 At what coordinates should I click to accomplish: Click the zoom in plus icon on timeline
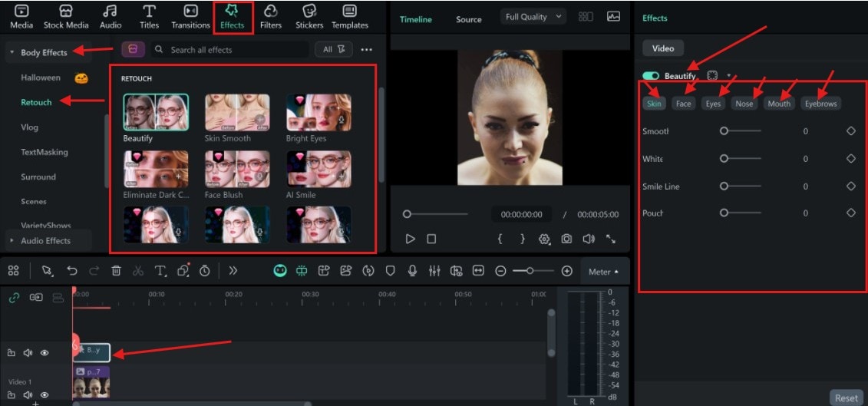(x=567, y=271)
